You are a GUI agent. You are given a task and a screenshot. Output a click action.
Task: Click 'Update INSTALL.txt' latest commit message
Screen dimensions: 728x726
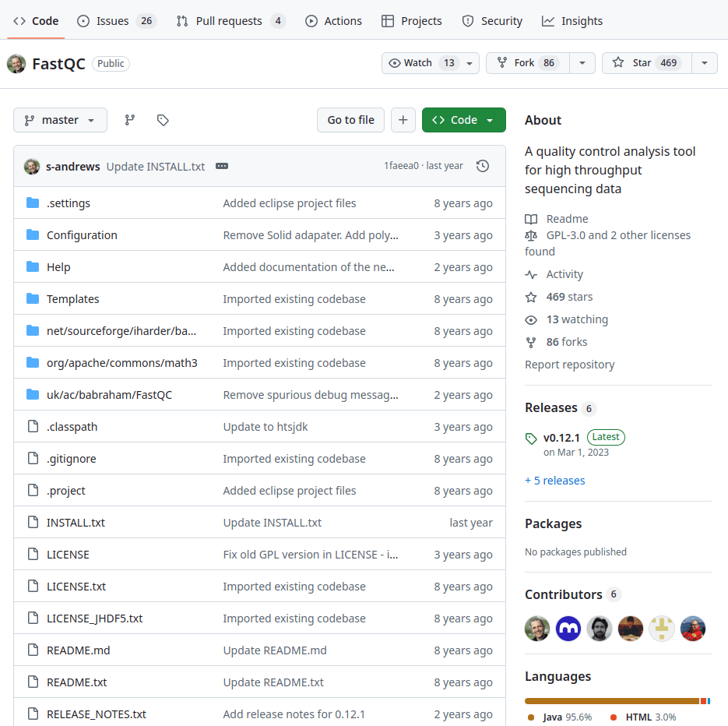156,167
